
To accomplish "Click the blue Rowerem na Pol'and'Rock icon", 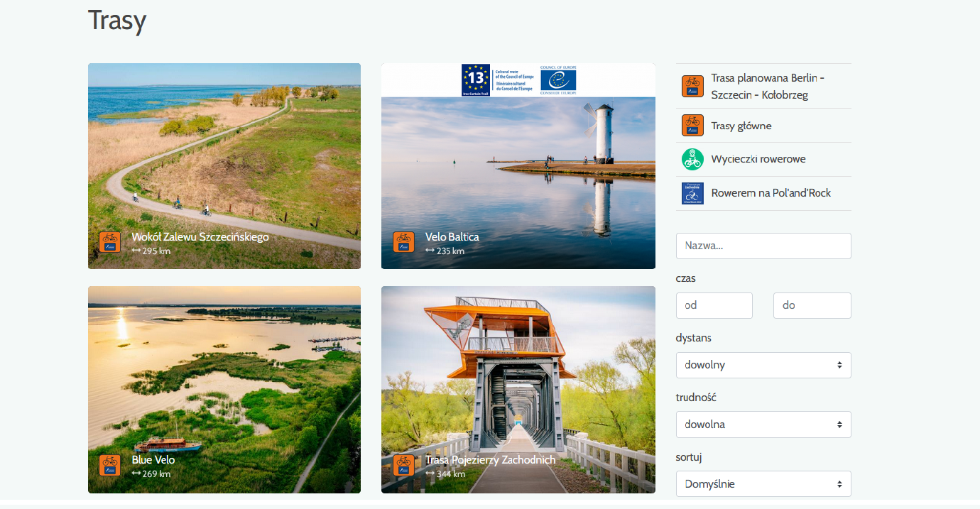I will 692,193.
